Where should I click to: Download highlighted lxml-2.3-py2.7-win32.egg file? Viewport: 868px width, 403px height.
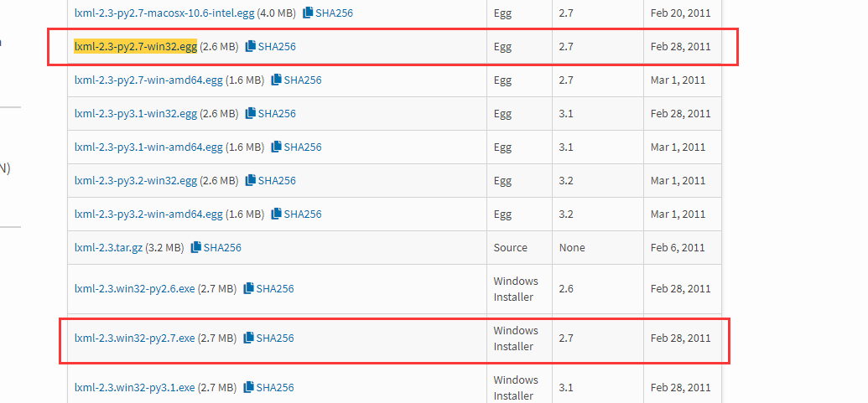(135, 47)
